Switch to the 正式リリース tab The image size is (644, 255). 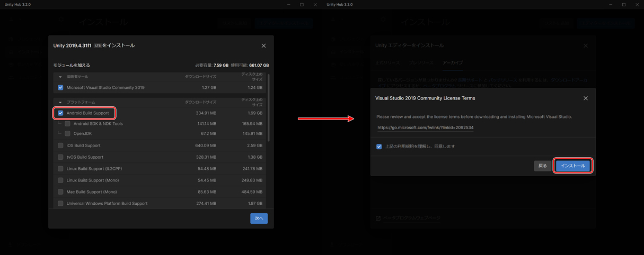387,63
